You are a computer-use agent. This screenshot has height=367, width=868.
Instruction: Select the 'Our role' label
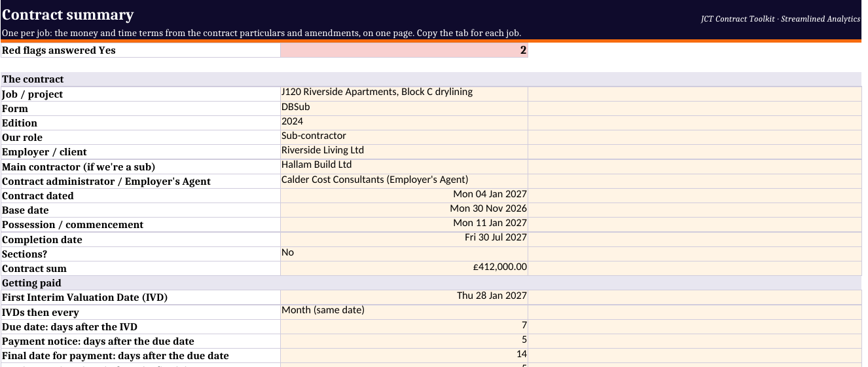coord(141,137)
